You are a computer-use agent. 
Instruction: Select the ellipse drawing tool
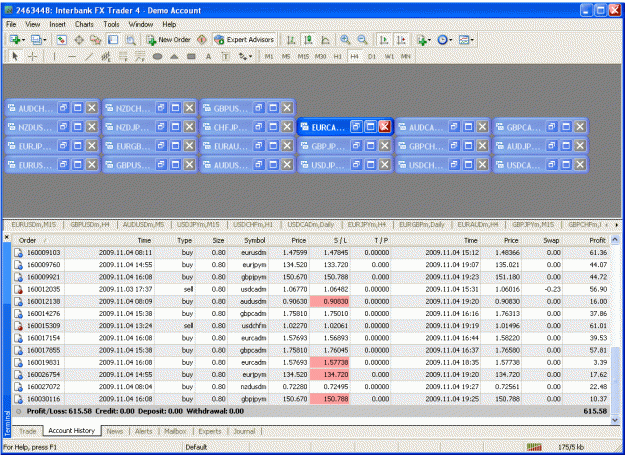[x=157, y=57]
